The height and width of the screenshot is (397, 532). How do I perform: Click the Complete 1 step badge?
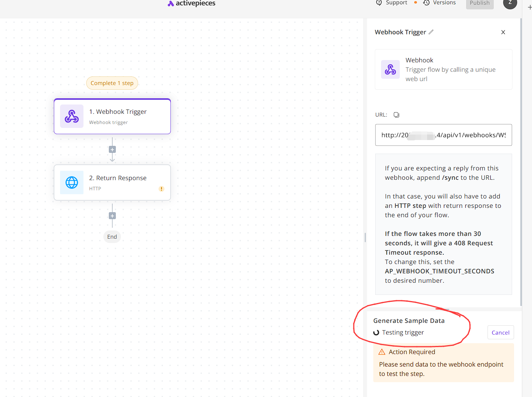[112, 83]
